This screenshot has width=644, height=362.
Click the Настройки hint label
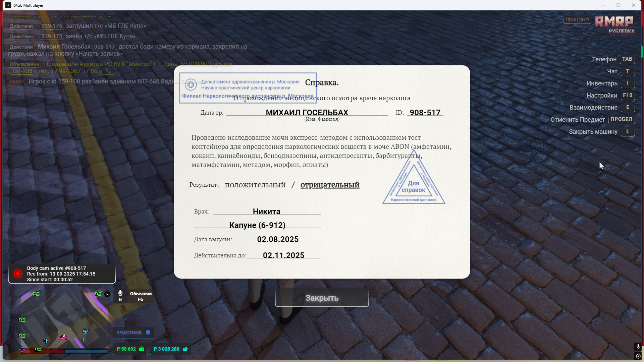point(602,96)
